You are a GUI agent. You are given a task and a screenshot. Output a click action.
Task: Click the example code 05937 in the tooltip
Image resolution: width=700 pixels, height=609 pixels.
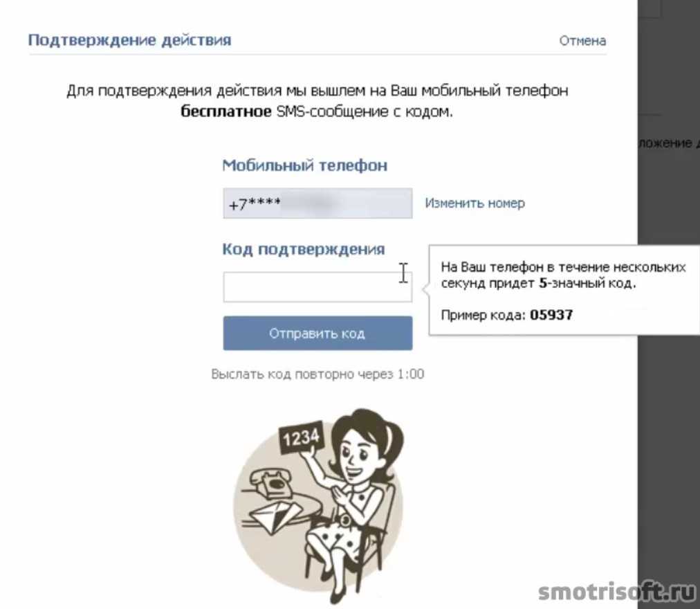[x=551, y=315]
